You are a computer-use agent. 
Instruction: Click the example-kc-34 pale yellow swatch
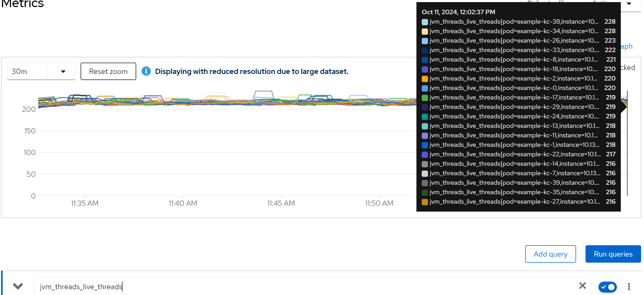tap(425, 31)
